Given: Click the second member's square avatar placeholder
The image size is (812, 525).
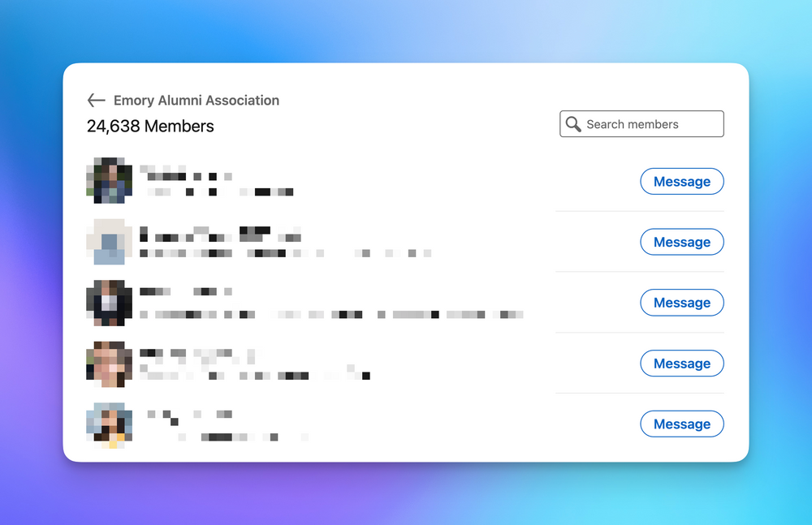Looking at the screenshot, I should (109, 242).
